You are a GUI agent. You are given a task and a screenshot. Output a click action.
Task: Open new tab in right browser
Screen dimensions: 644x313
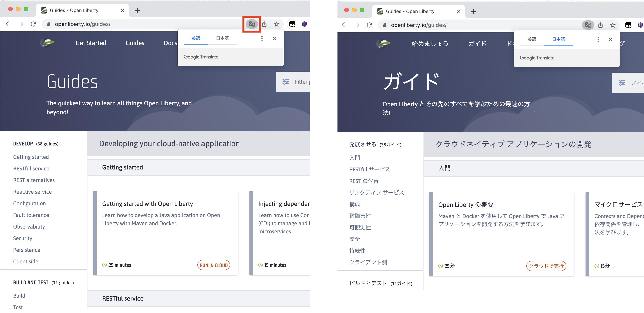click(x=473, y=11)
